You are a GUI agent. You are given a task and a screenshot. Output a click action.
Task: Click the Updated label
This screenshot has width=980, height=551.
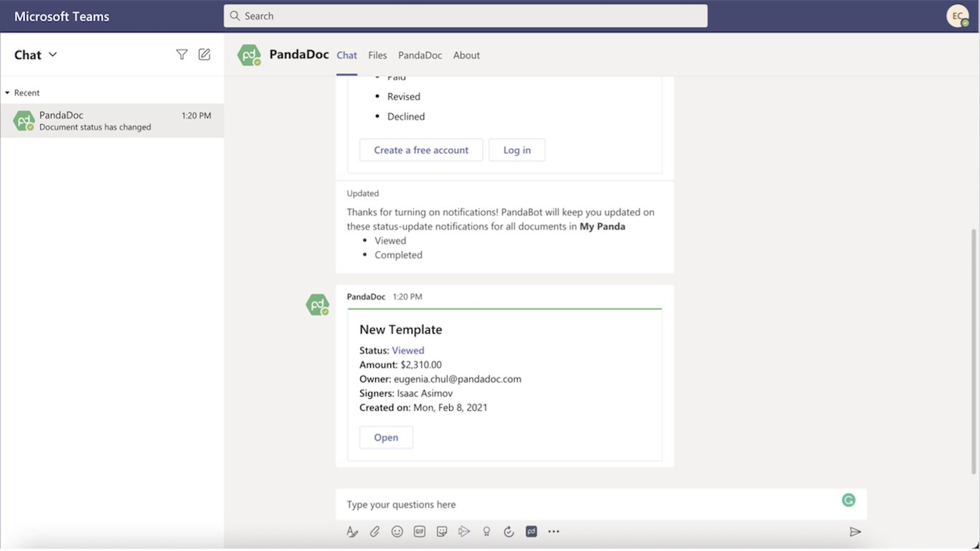pyautogui.click(x=363, y=193)
